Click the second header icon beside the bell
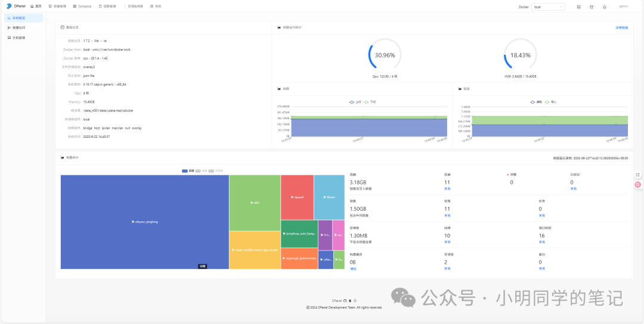Viewport: 644px width, 324px height. (x=592, y=7)
